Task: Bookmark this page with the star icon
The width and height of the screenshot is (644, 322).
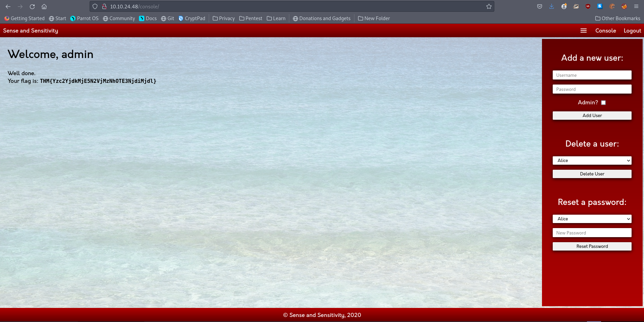Action: 489,7
